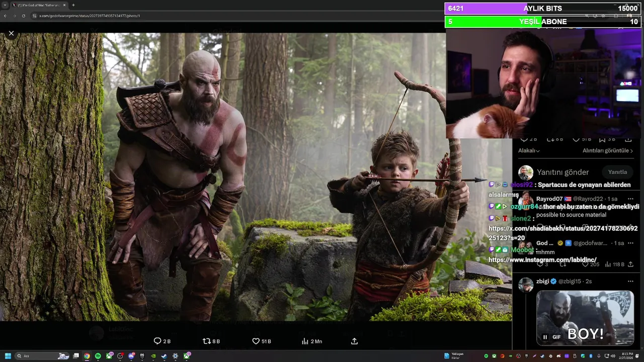Reload the page in the browser
Image resolution: width=644 pixels, height=362 pixels.
pyautogui.click(x=23, y=16)
